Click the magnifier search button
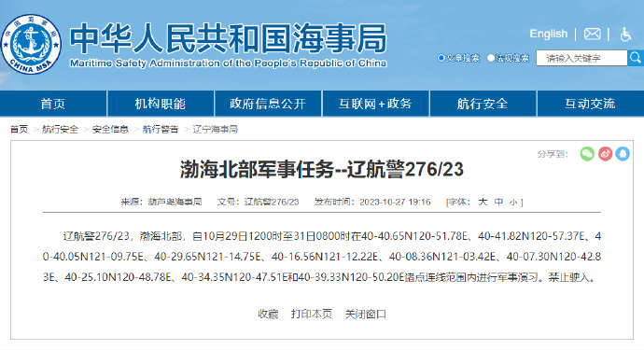644x350 pixels. [636, 58]
